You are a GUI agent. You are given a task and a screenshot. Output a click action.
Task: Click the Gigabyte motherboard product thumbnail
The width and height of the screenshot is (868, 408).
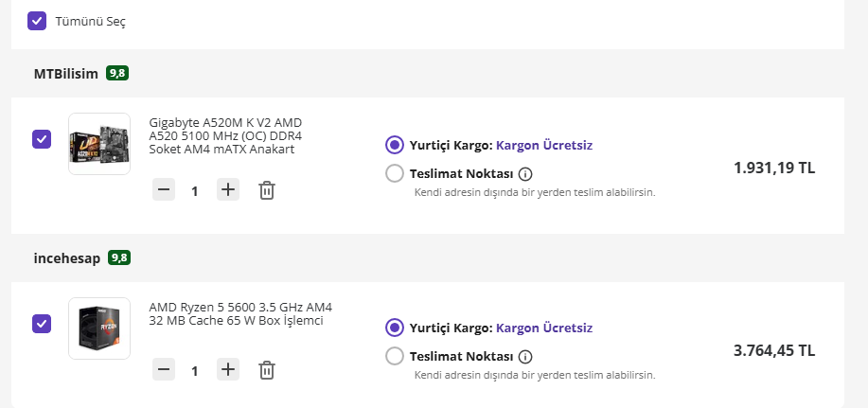pyautogui.click(x=99, y=144)
